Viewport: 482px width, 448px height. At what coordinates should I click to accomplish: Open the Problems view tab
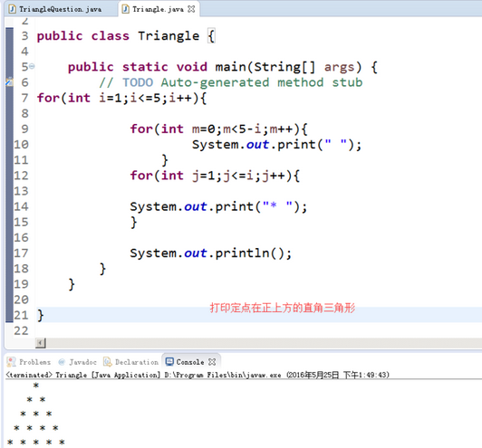pyautogui.click(x=29, y=362)
